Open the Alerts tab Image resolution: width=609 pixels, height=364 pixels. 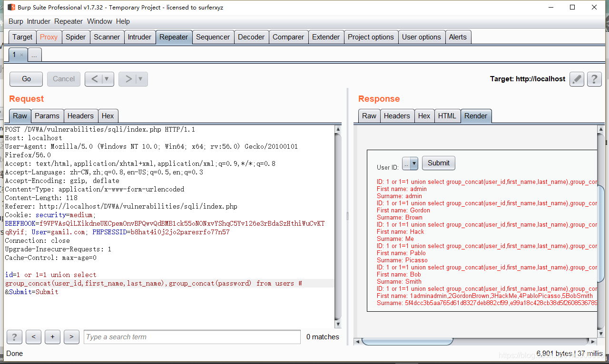pyautogui.click(x=458, y=37)
